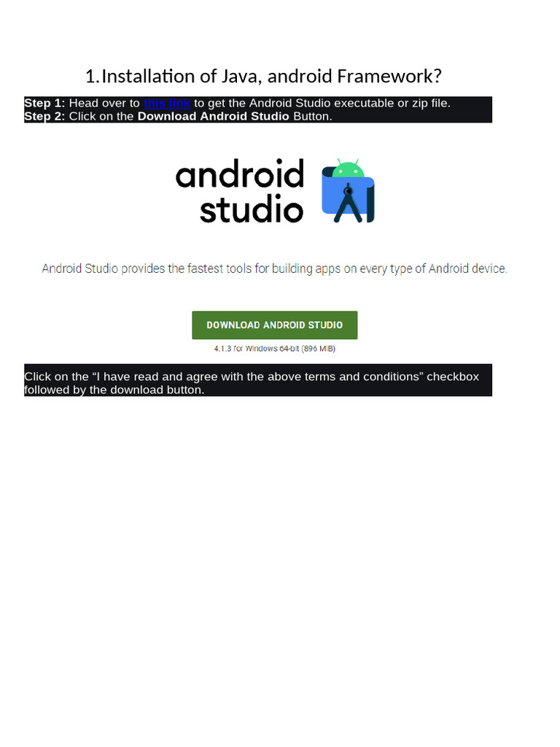
Task: Click the bold "Step 1:" label
Action: tap(44, 104)
